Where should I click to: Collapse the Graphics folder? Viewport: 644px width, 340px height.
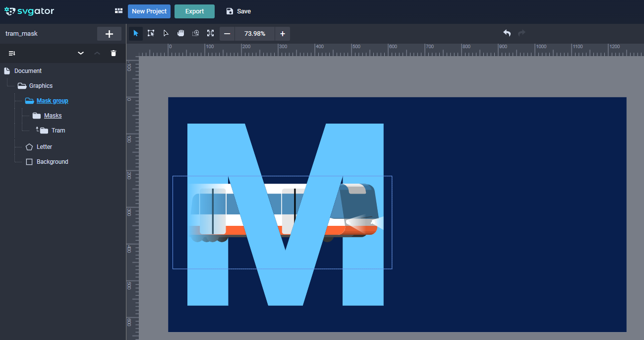22,86
